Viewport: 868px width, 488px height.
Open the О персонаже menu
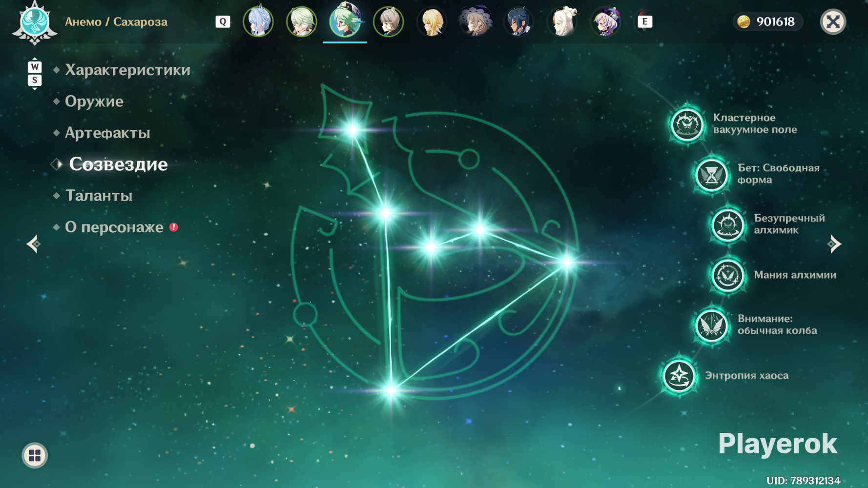114,227
